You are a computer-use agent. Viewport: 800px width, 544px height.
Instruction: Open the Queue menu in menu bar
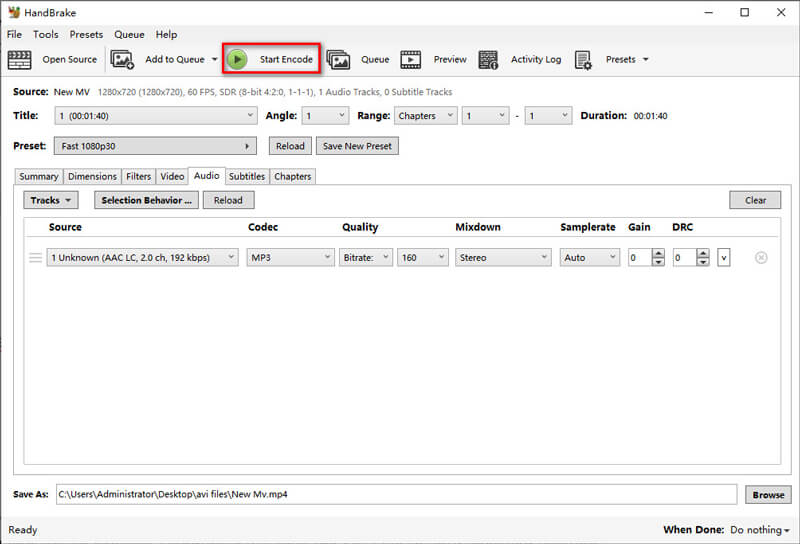(129, 34)
